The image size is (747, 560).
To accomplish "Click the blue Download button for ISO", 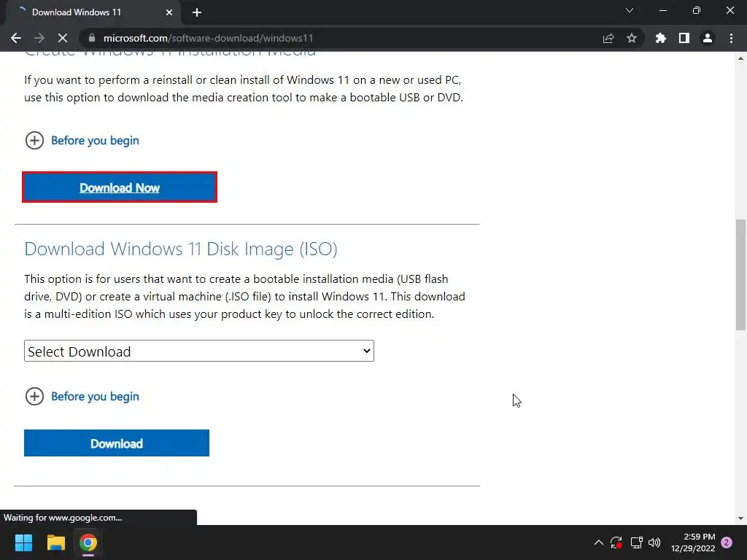I will point(117,443).
